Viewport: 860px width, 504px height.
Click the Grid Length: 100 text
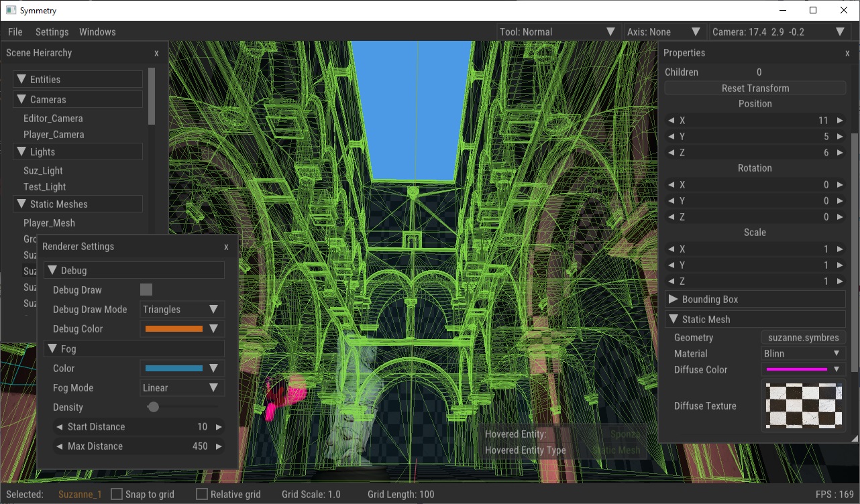click(x=401, y=494)
